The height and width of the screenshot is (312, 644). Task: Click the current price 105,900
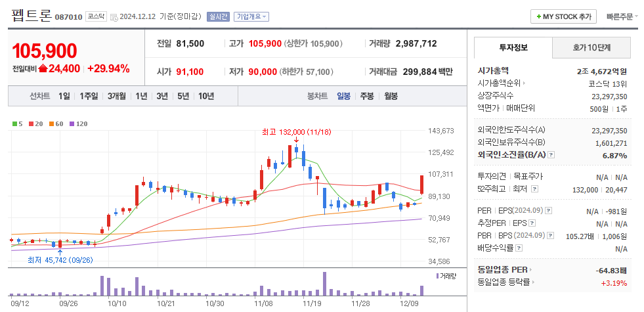point(45,51)
